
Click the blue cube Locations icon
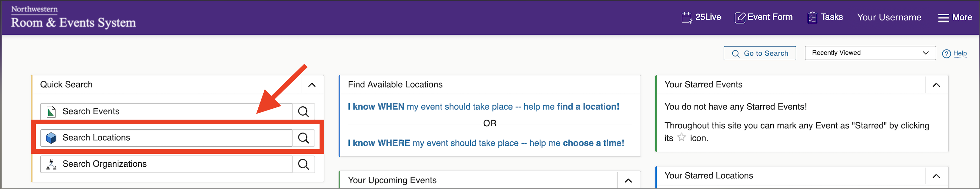pos(51,138)
